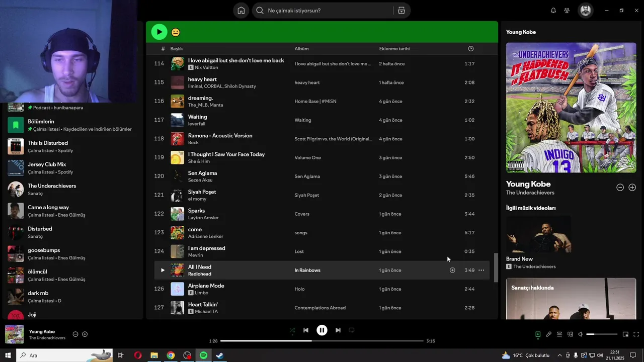Remove Young Kobe in right panel
Screen dimensions: 644x362
click(x=620, y=188)
